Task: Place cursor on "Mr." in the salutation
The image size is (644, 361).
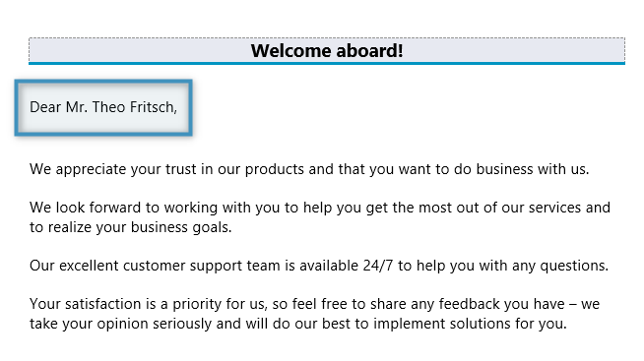Action: pos(77,107)
